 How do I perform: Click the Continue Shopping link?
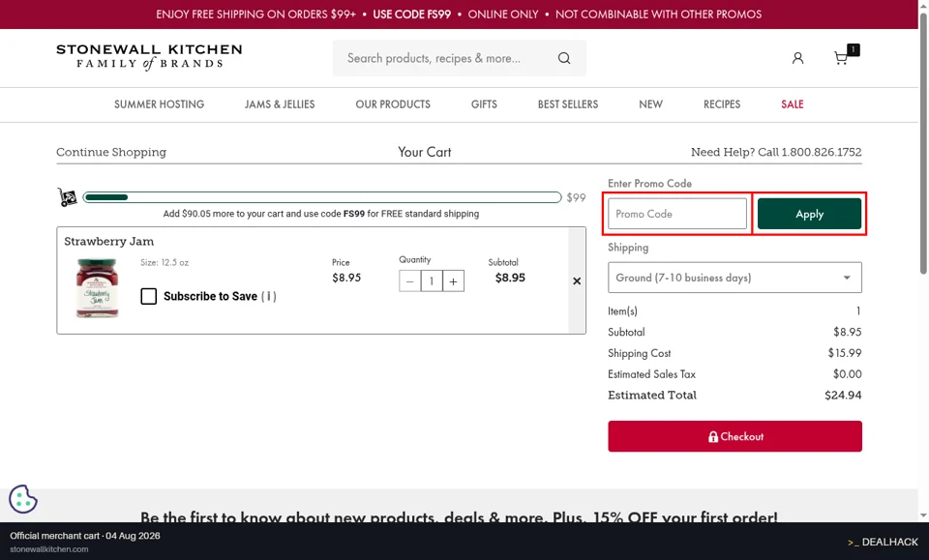(111, 152)
